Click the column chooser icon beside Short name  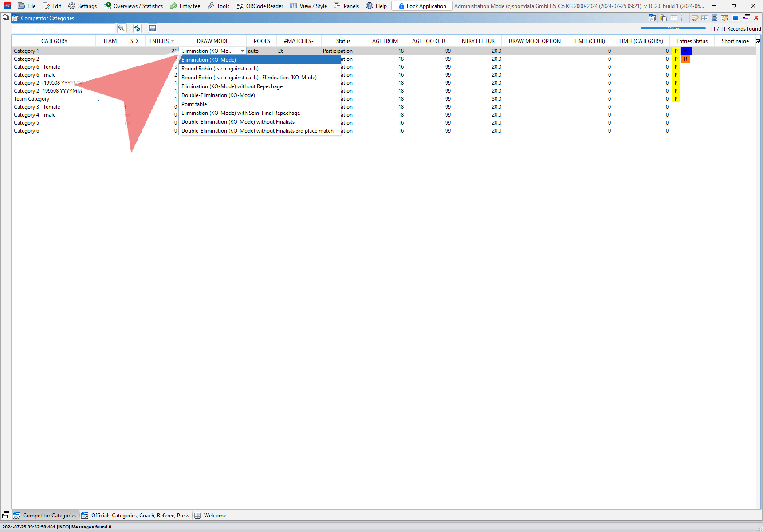pyautogui.click(x=758, y=41)
